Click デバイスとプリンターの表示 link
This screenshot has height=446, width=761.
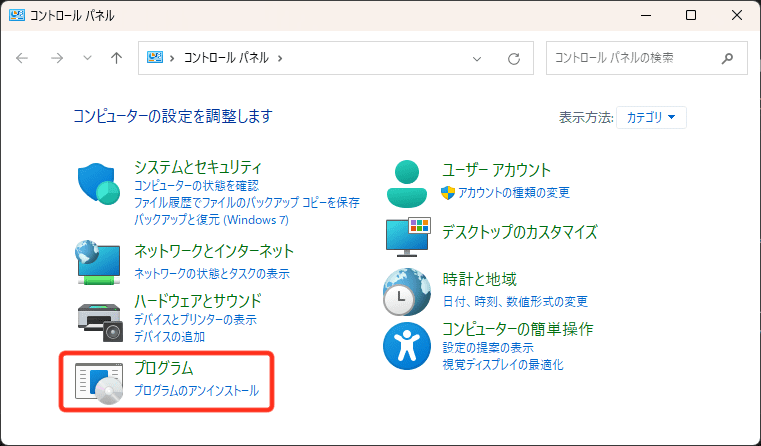coord(195,320)
